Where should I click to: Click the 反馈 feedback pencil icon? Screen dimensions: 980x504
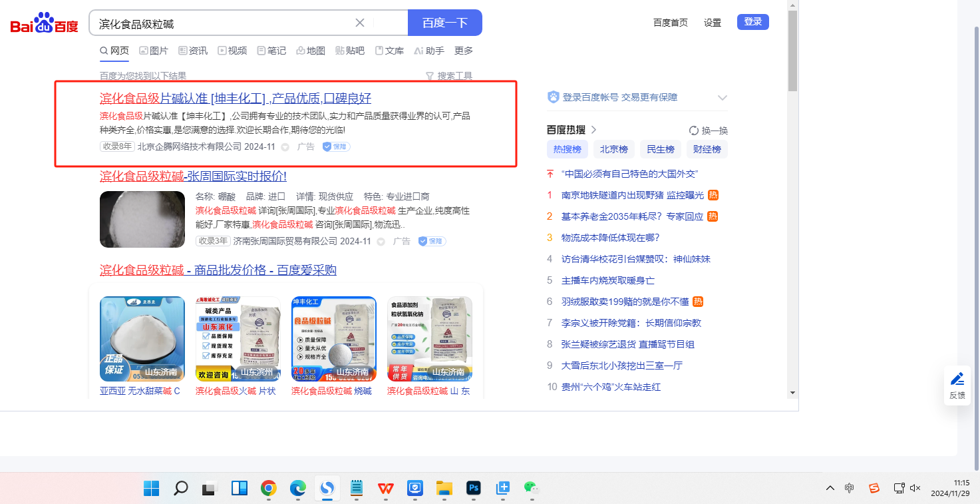957,379
